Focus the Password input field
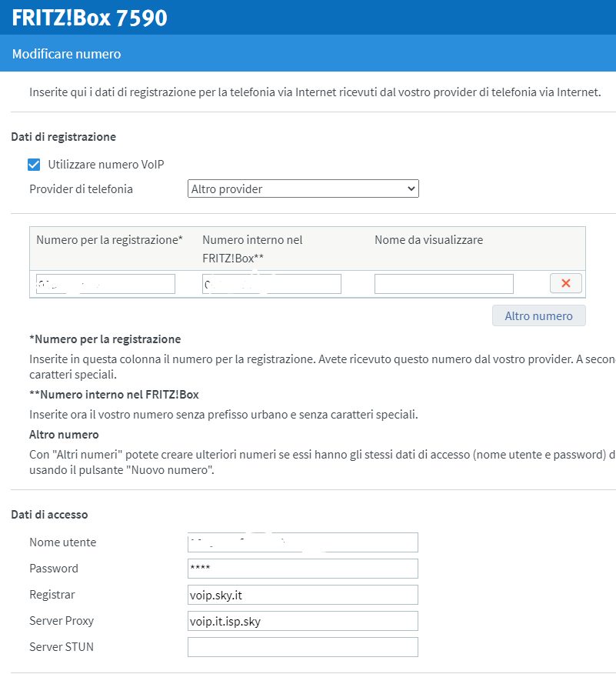The image size is (616, 674). [302, 569]
